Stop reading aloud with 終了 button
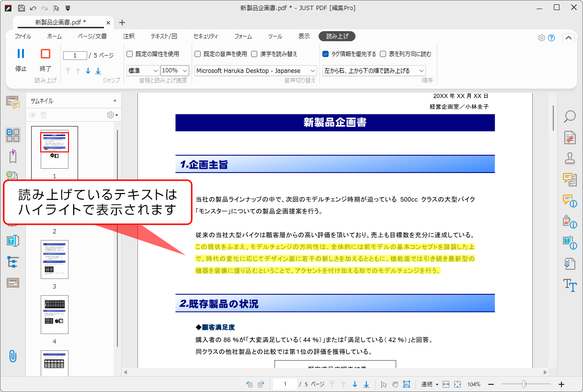This screenshot has width=583, height=392. point(46,60)
